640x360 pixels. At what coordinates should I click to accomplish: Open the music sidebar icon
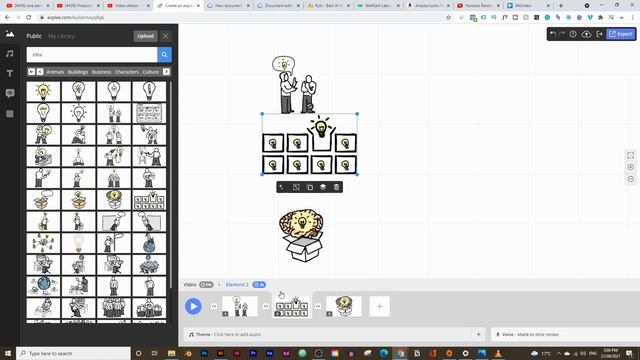(10, 54)
